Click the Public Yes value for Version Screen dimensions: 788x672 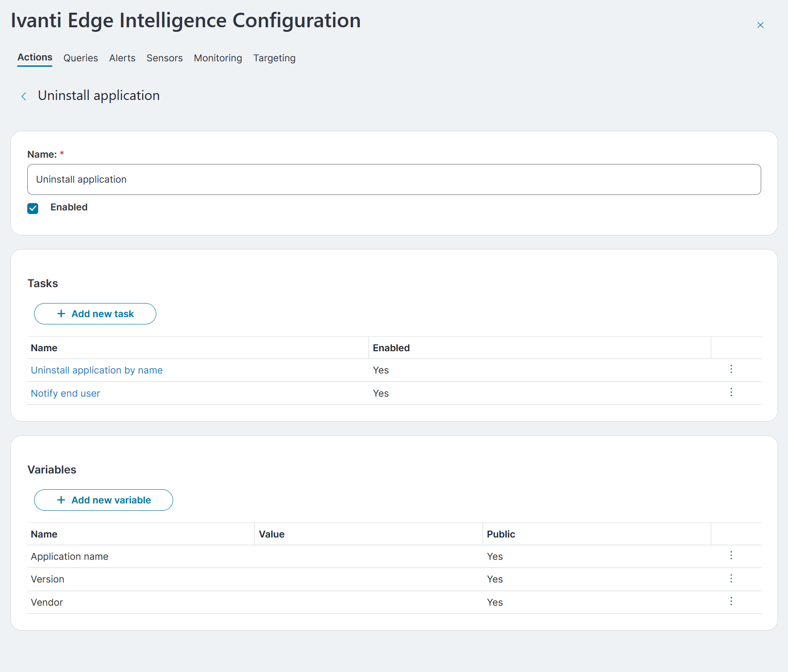[495, 579]
